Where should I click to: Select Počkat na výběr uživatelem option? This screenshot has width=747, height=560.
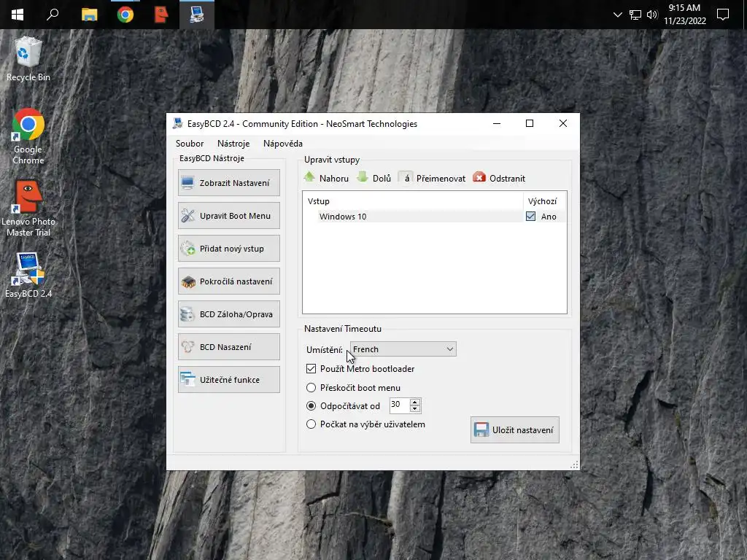point(311,424)
